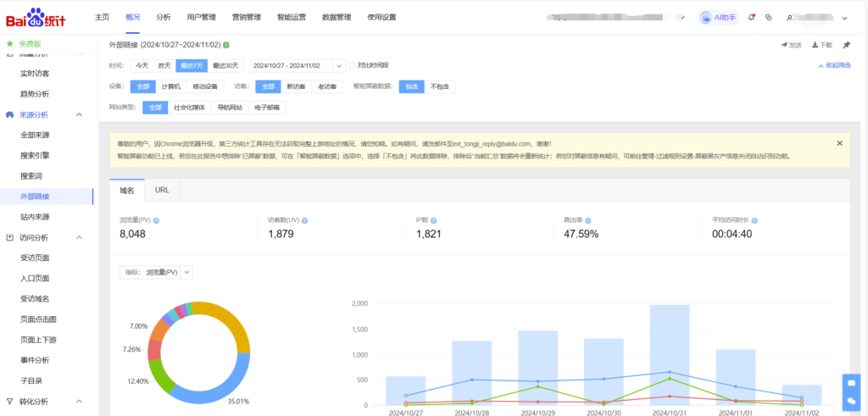Collapse the 来源分析 sidebar section

pos(79,114)
